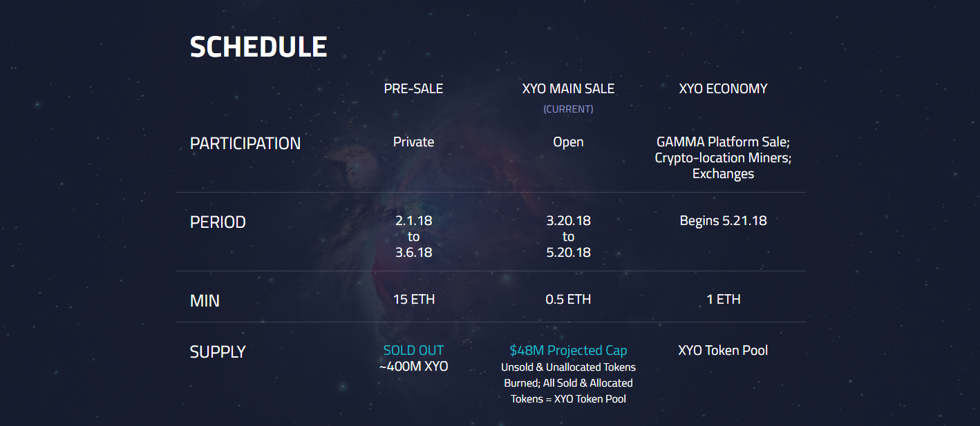Click the 5.20.18 main sale end date
Screen dimensions: 980x426
[x=568, y=253]
